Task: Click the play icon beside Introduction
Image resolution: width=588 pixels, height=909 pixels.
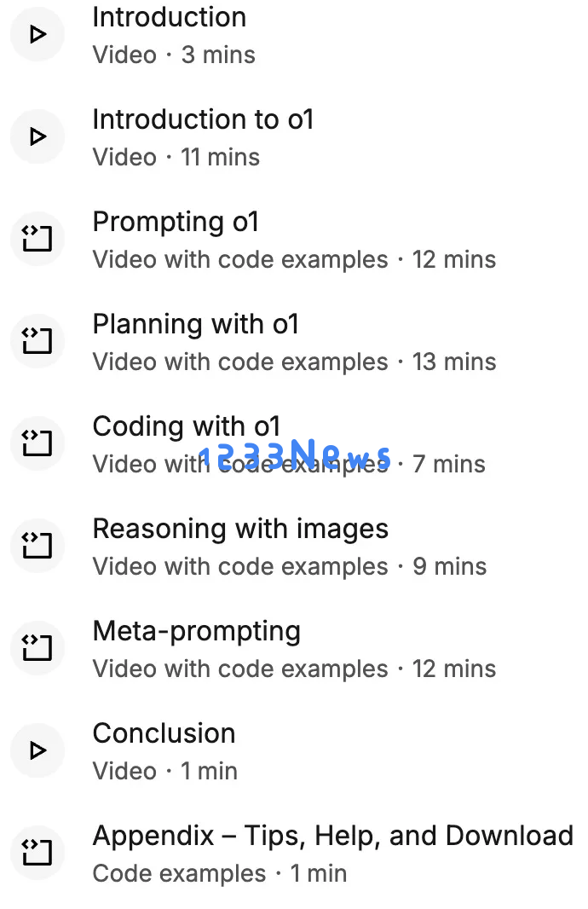Action: click(x=37, y=34)
